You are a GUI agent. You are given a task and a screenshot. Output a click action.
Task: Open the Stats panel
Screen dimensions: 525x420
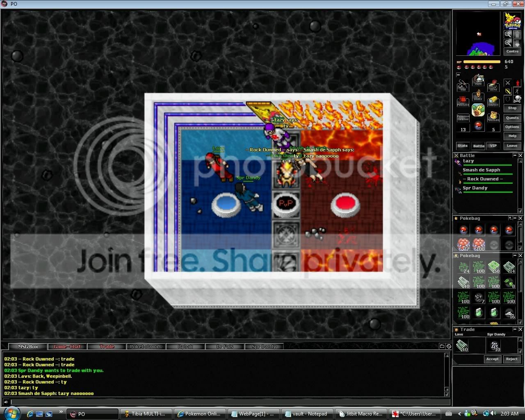463,146
